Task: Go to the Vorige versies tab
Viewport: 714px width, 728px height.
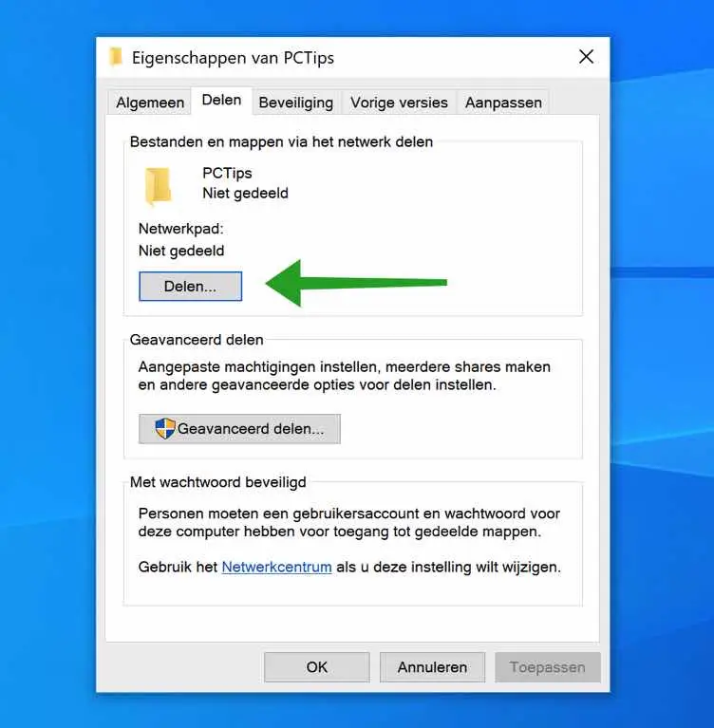Action: click(399, 103)
